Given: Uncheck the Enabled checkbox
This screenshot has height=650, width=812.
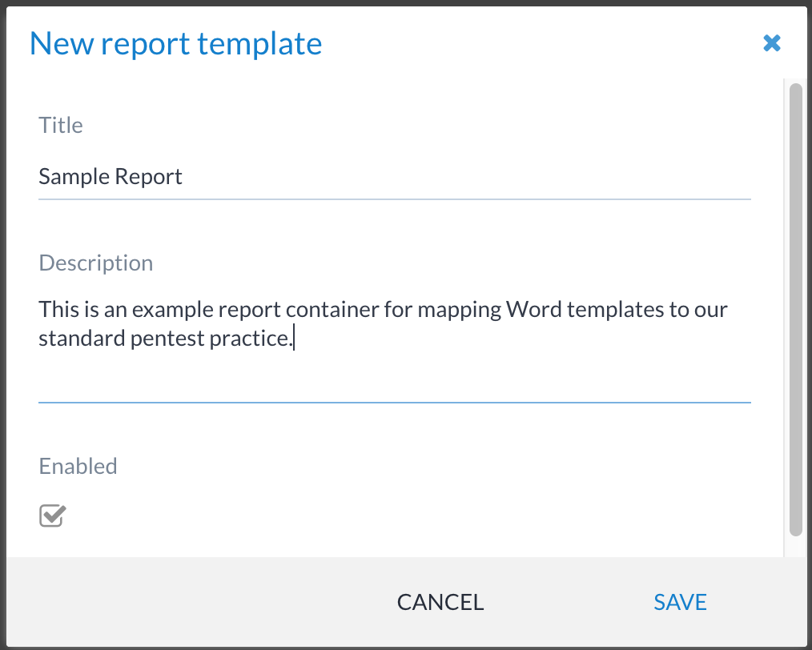Looking at the screenshot, I should click(52, 516).
